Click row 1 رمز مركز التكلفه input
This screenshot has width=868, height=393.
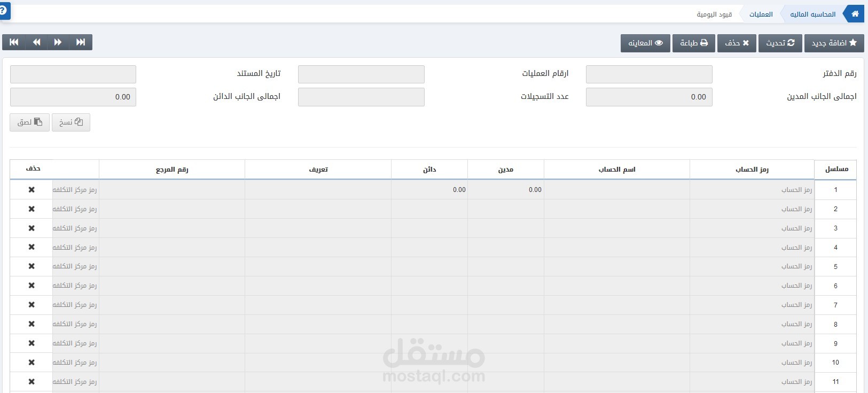[x=76, y=190]
